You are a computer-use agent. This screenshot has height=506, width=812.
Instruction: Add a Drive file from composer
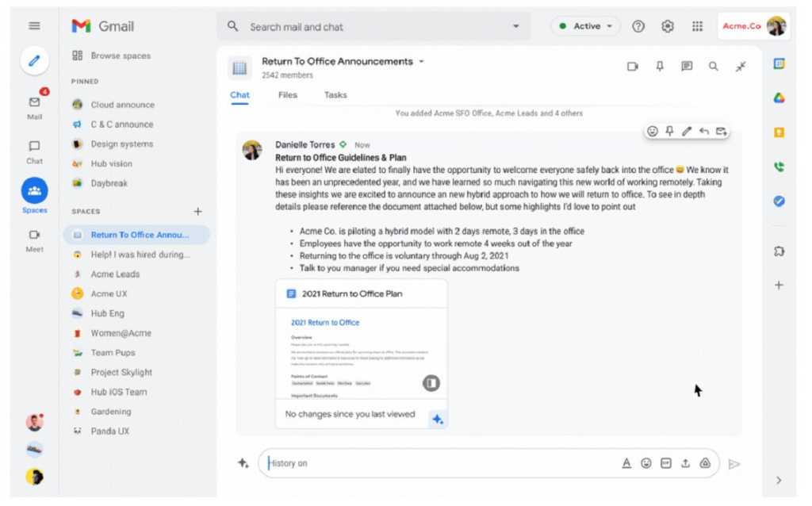click(705, 463)
